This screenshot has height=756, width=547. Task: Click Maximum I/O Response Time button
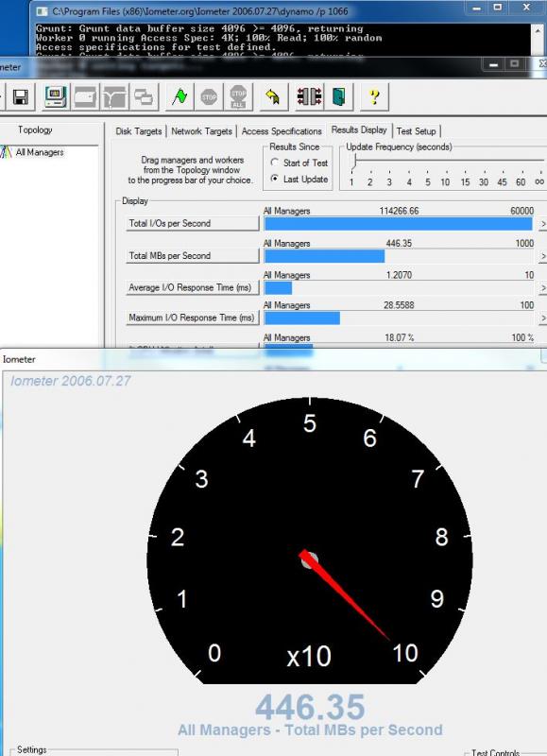[x=193, y=318]
